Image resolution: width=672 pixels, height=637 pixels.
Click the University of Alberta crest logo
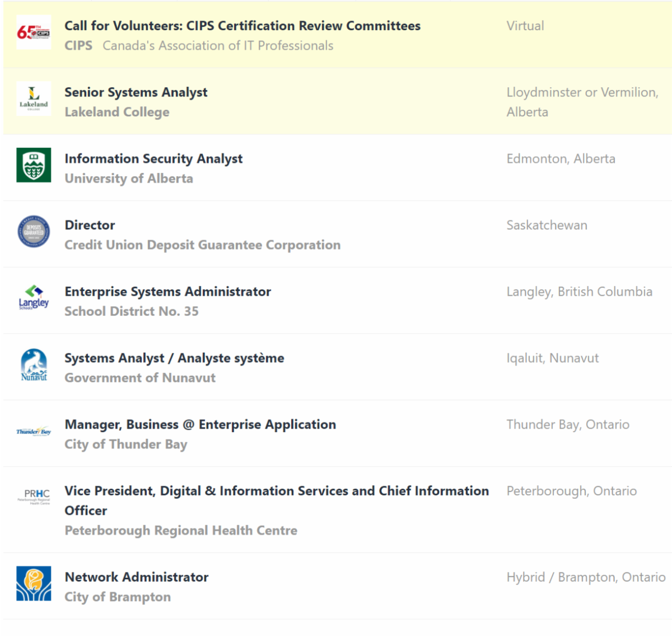tap(34, 165)
